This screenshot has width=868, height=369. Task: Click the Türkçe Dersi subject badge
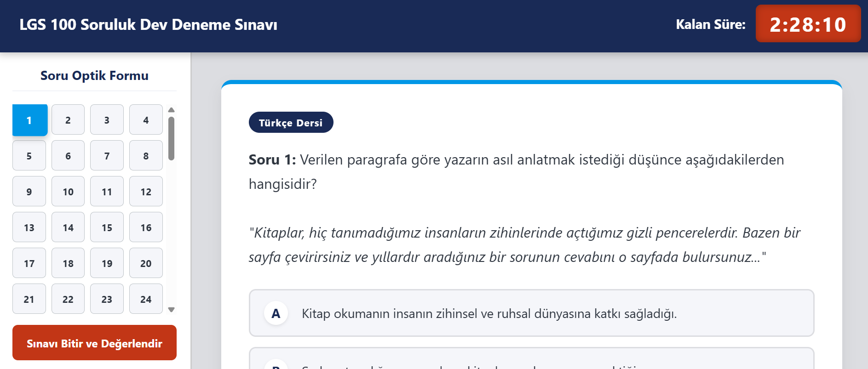point(291,122)
